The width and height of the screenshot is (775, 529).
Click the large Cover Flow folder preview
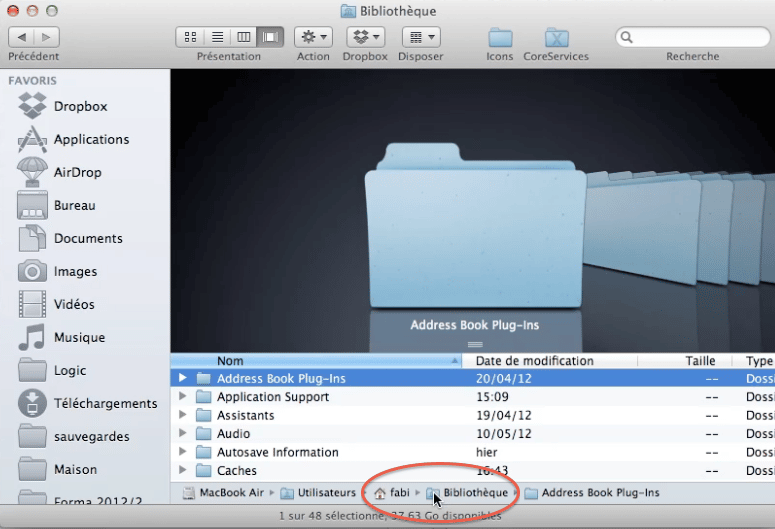pos(474,225)
